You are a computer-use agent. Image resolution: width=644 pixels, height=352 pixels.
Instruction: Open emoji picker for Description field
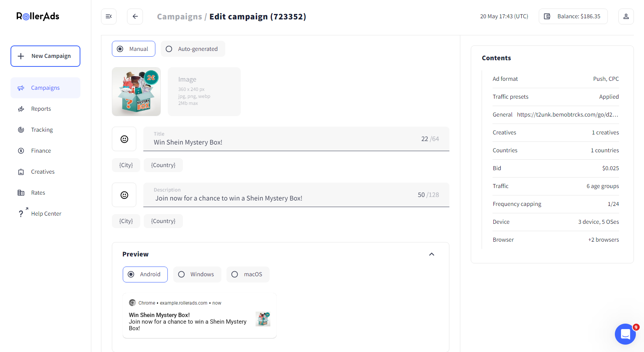(124, 195)
